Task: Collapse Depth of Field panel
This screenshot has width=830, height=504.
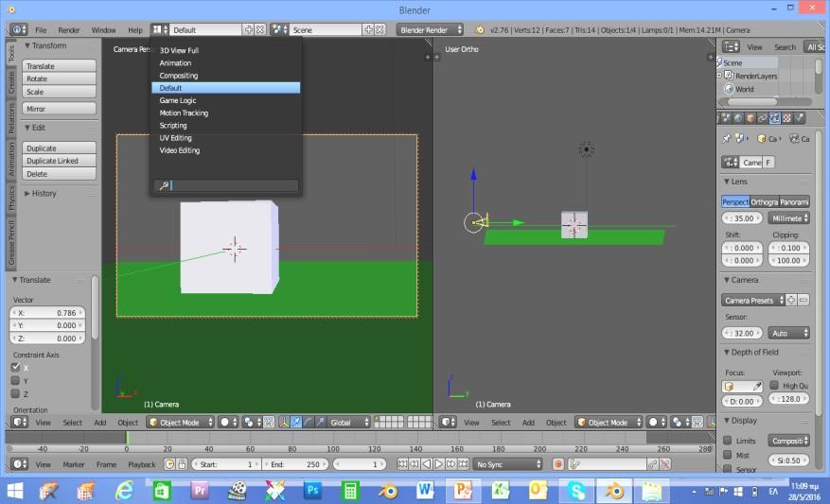Action: [751, 352]
